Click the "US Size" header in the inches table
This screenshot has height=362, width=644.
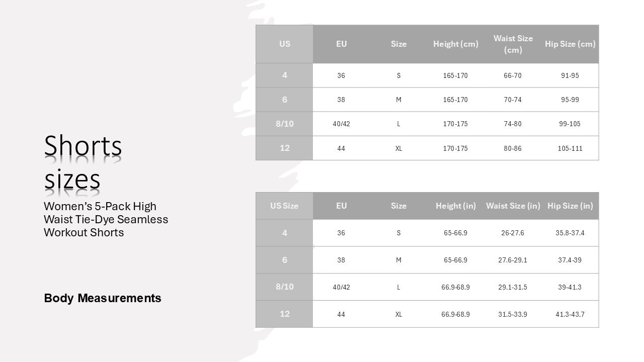tap(284, 206)
